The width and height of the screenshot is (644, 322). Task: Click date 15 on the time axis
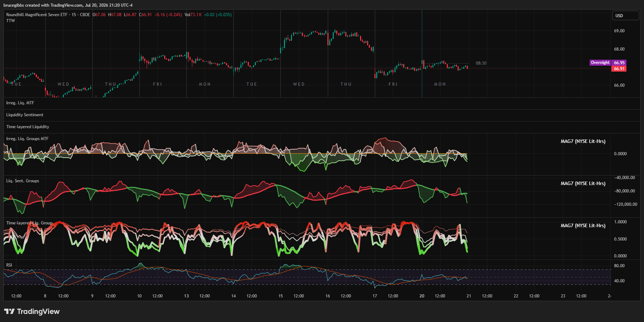(x=280, y=296)
